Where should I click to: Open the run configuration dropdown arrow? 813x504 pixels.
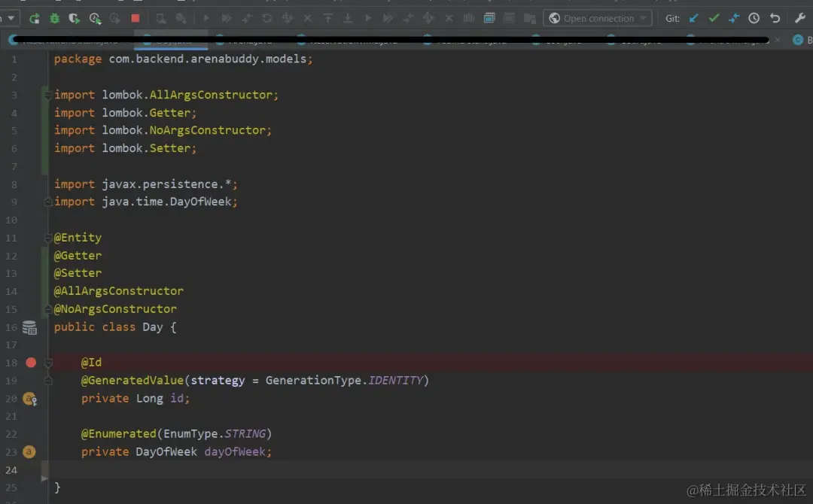pyautogui.click(x=11, y=18)
